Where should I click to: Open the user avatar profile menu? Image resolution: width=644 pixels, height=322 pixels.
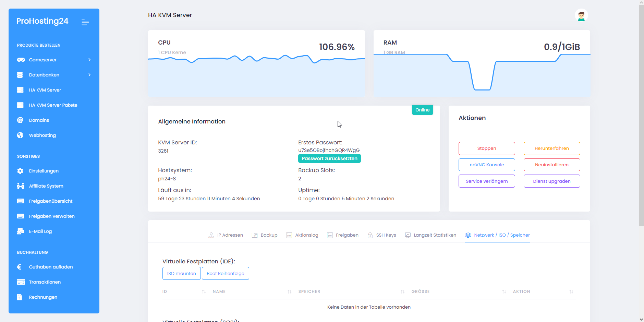pyautogui.click(x=581, y=15)
